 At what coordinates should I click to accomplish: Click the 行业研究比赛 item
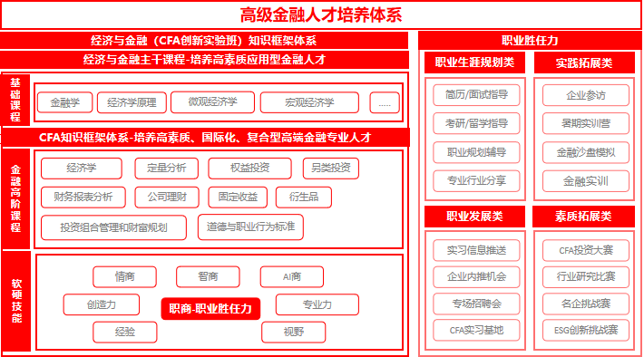pos(586,277)
